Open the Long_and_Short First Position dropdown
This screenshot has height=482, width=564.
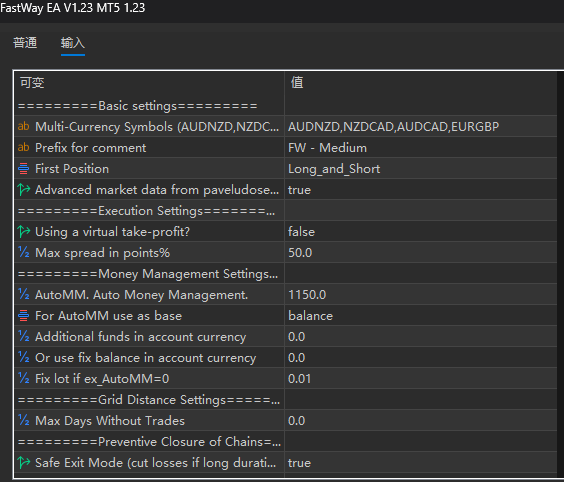coord(421,168)
